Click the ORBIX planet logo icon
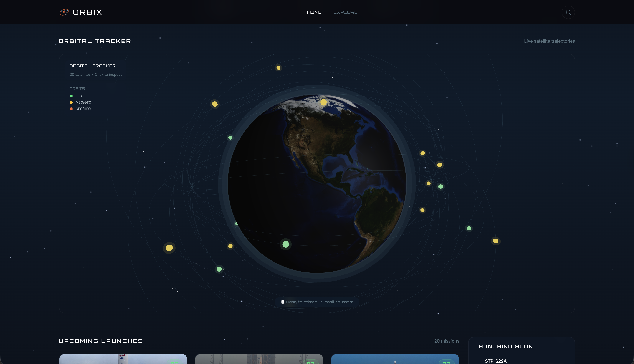Viewport: 634px width, 364px height. 65,12
